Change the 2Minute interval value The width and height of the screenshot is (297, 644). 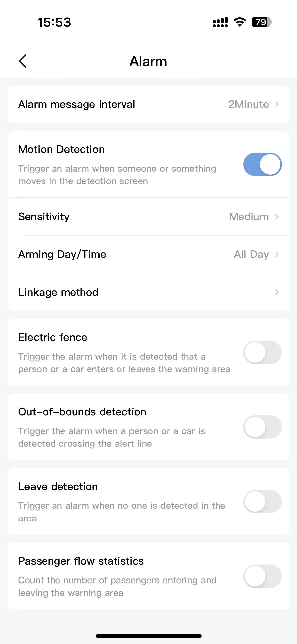[248, 104]
